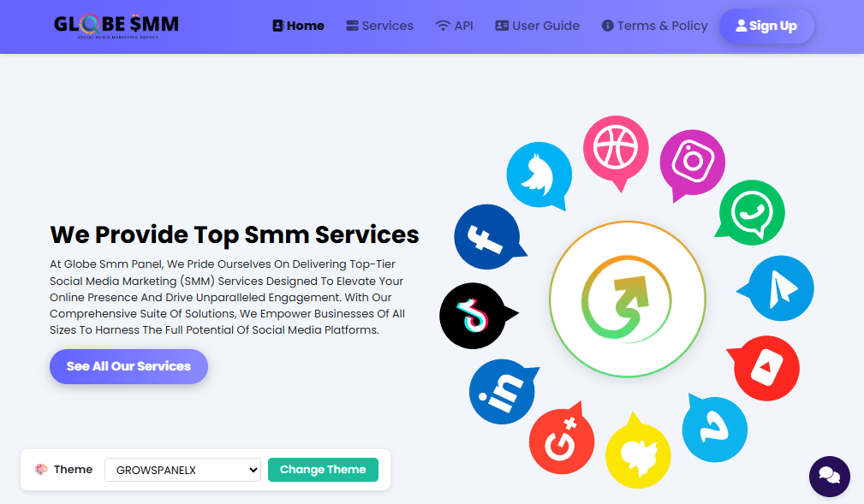Go to the API page
This screenshot has height=504, width=864.
tap(454, 26)
